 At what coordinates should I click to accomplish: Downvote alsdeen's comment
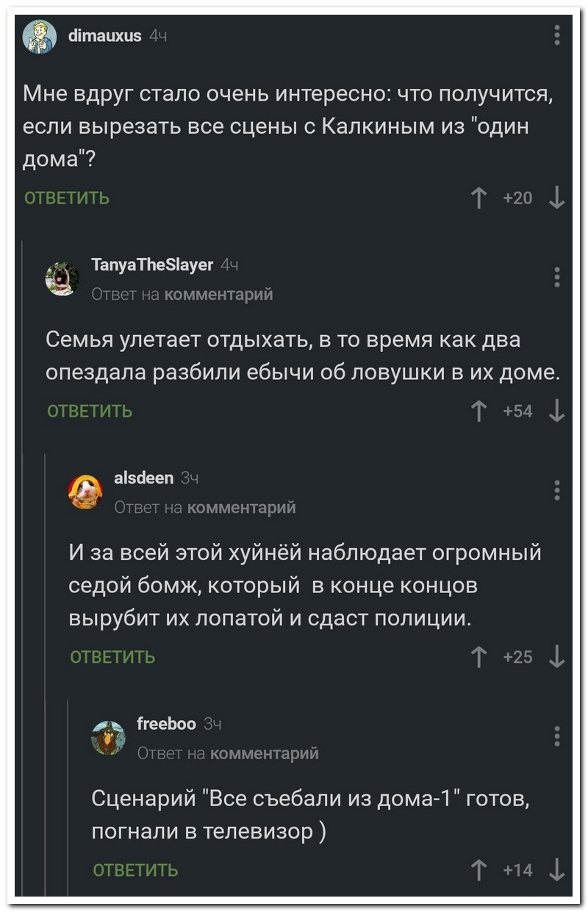556,656
